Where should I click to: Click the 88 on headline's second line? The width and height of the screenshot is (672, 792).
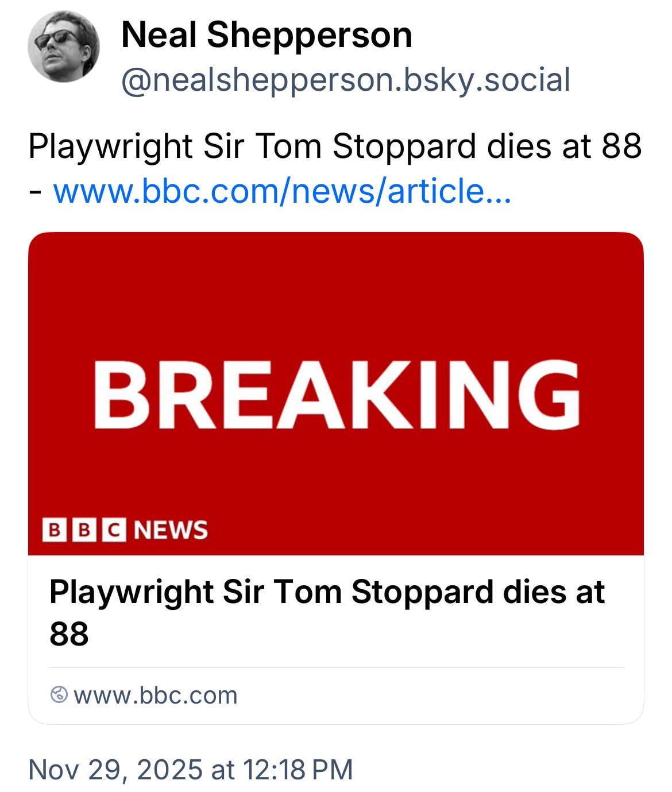coord(69,633)
